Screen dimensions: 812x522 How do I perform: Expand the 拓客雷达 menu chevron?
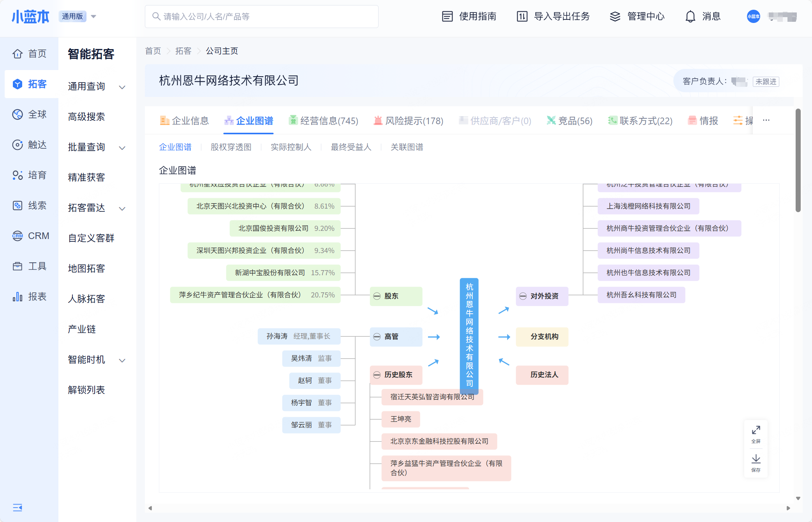(122, 208)
